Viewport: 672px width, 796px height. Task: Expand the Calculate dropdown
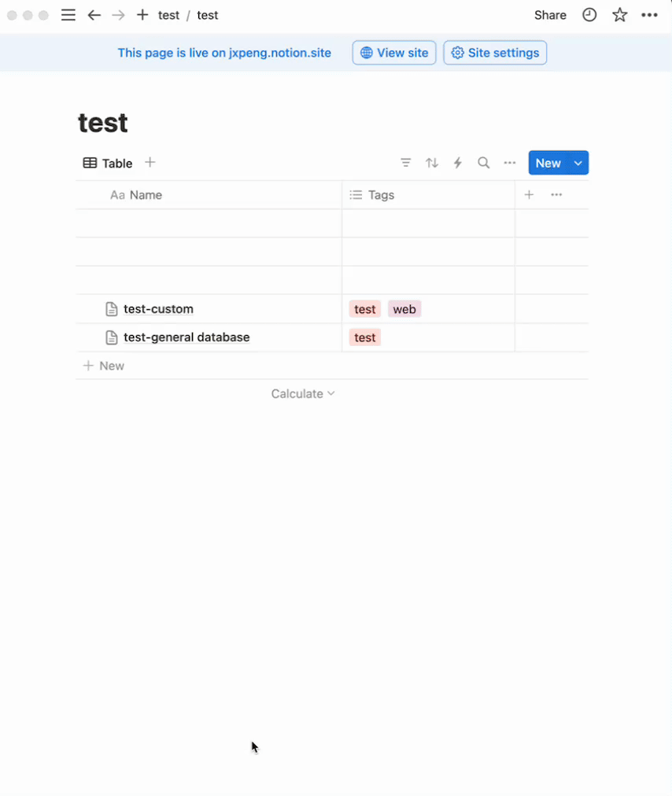coord(303,394)
